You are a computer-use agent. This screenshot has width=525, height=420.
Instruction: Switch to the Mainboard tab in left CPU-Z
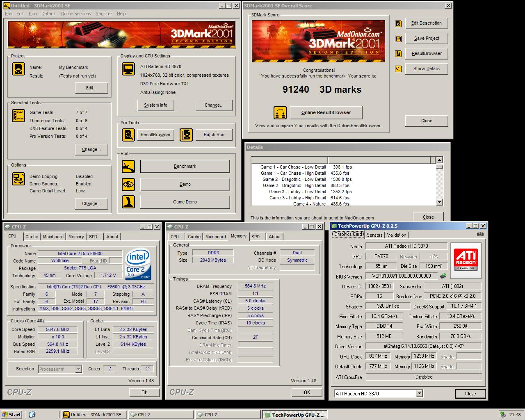pyautogui.click(x=53, y=237)
